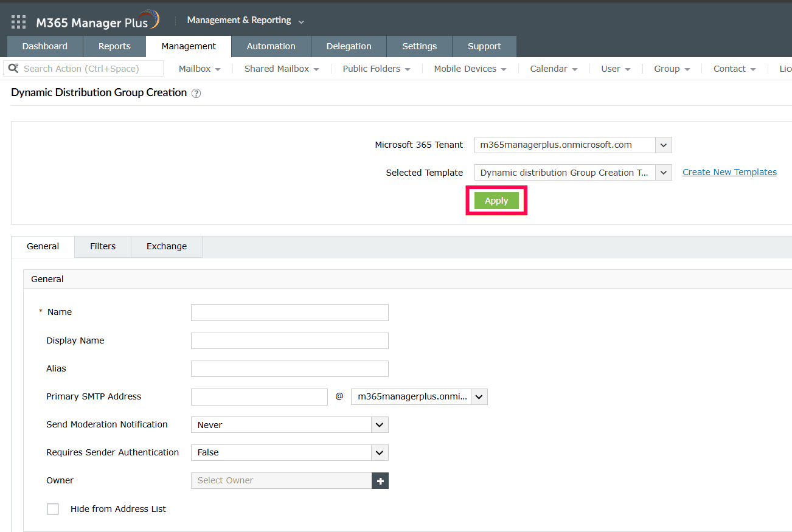Open help icon beside page title
Viewport: 792px width, 532px height.
[x=196, y=94]
